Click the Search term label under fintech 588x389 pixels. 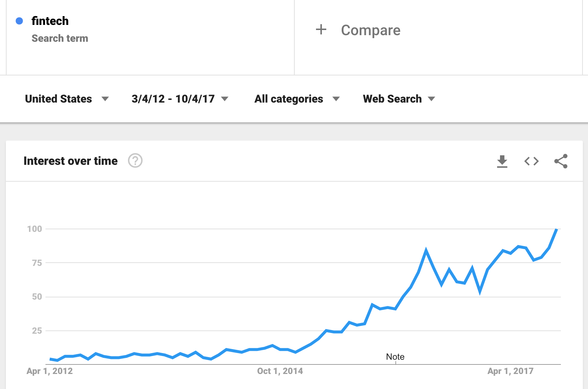click(60, 38)
